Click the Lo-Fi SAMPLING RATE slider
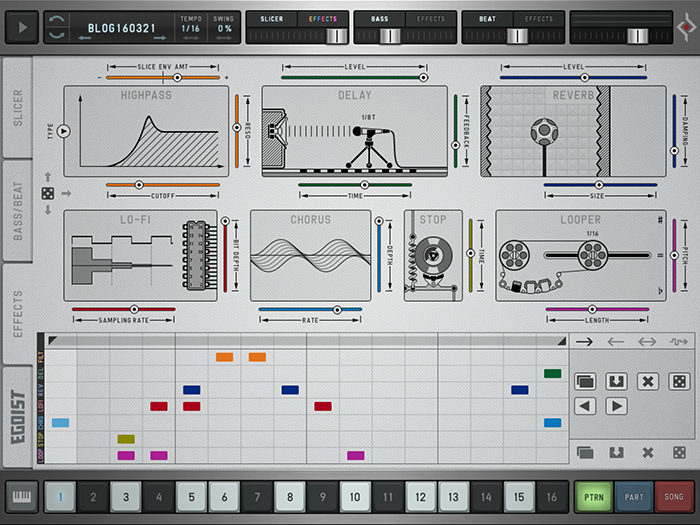The width and height of the screenshot is (700, 525). 124,309
